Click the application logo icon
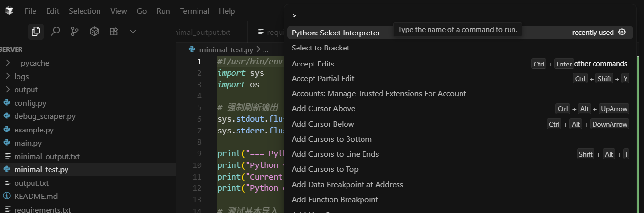This screenshot has height=213, width=644. pyautogui.click(x=9, y=10)
